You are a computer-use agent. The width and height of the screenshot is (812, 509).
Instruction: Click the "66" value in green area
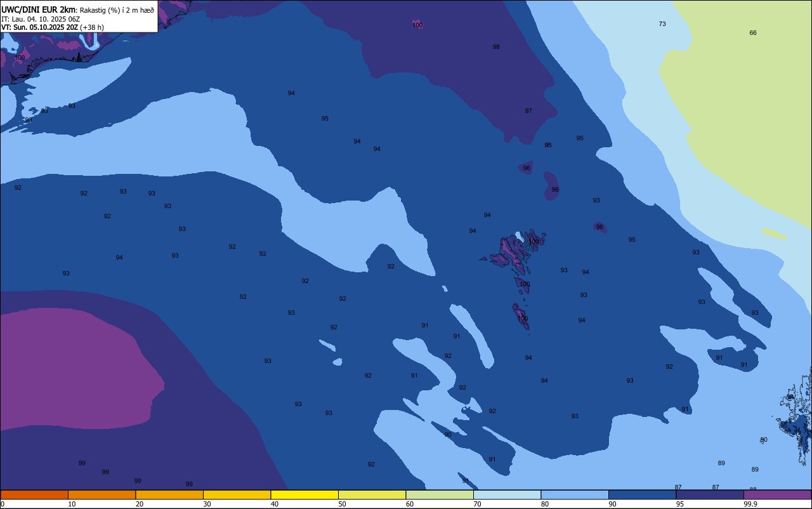[x=753, y=33]
